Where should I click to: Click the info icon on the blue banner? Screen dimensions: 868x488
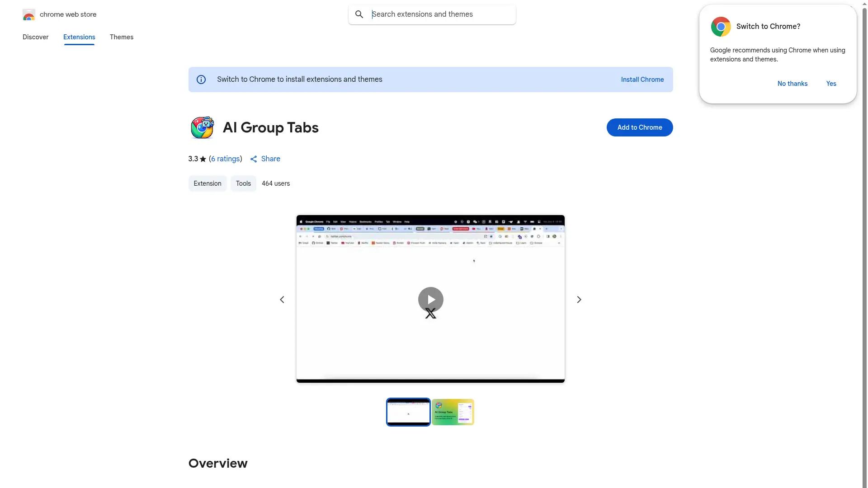coord(201,79)
